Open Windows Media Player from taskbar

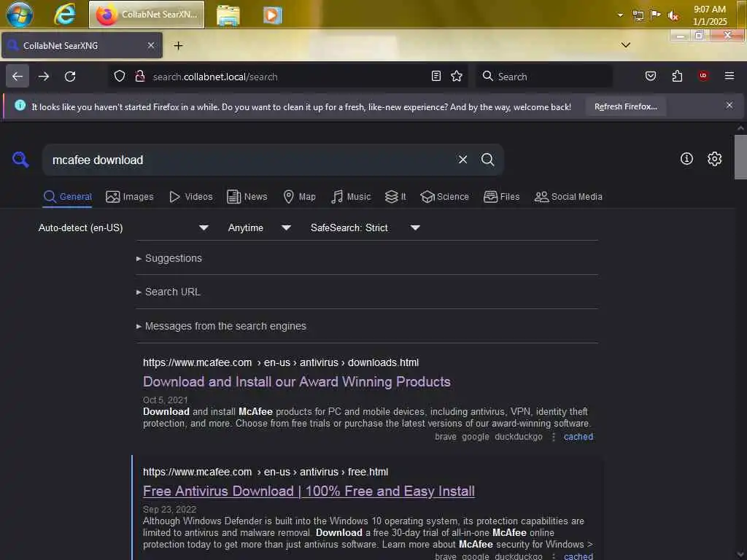coord(272,15)
